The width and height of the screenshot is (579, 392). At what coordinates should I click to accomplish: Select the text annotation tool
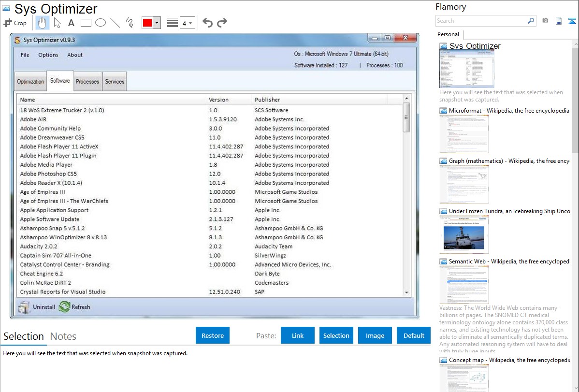71,23
